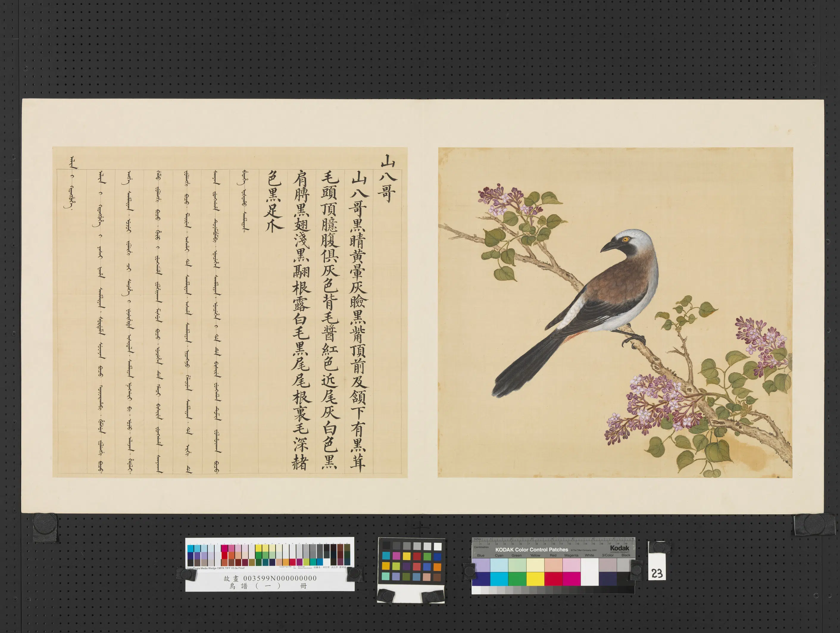The image size is (840, 633).
Task: Click the "Green" label on the Kodak strip
Action: click(516, 555)
